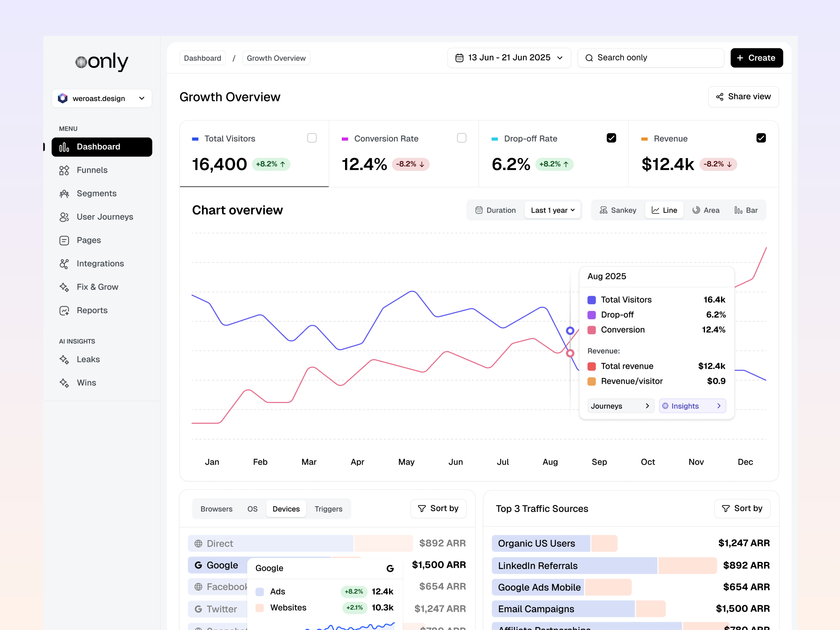Select the User Journeys icon
This screenshot has height=630, width=840.
64,217
